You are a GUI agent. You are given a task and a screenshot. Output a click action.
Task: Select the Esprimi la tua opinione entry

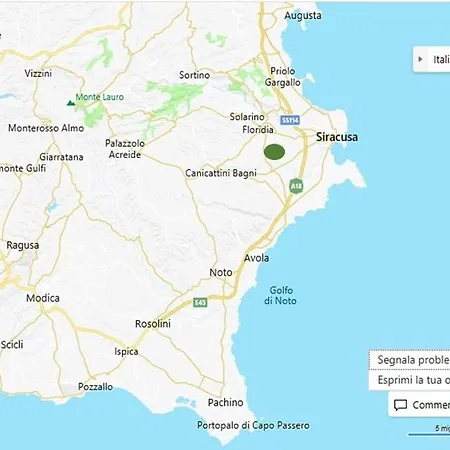pos(410,380)
